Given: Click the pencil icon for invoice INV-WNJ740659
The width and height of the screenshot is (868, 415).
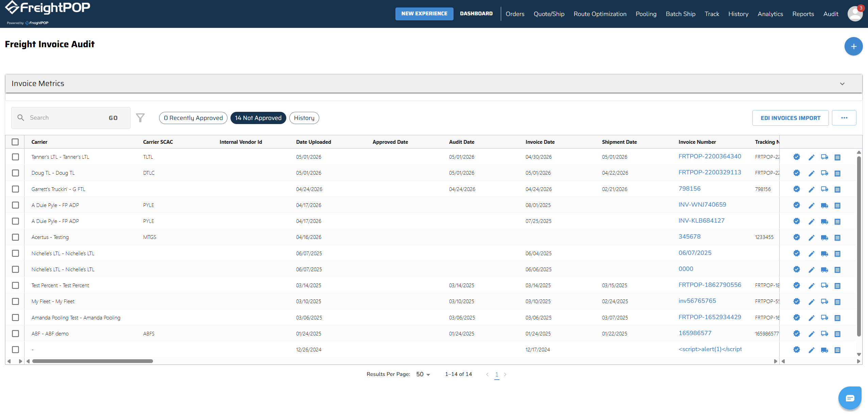Looking at the screenshot, I should [811, 205].
